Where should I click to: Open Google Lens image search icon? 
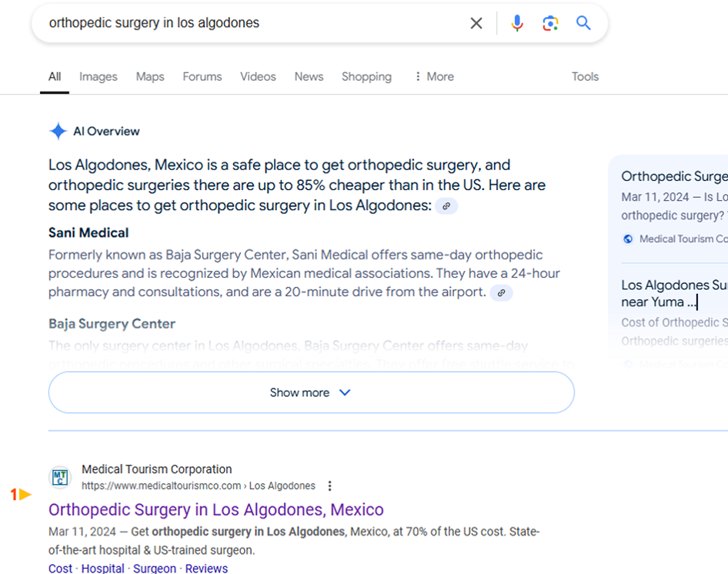tap(550, 23)
